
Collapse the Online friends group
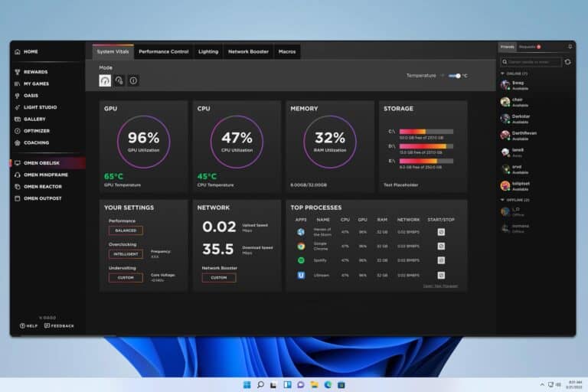502,73
